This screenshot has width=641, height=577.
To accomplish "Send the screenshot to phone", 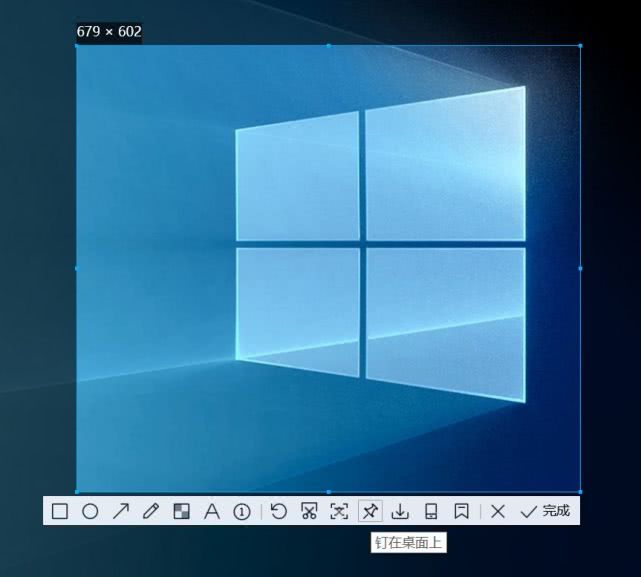I will (431, 511).
